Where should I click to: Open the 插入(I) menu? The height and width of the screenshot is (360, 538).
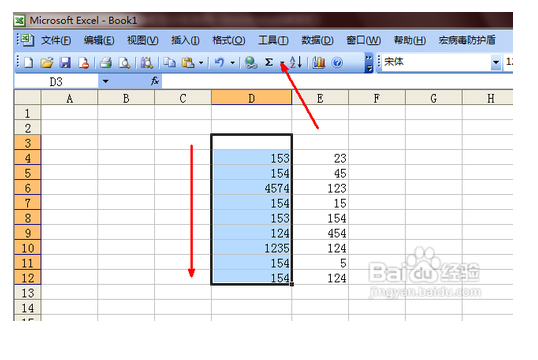tap(185, 40)
